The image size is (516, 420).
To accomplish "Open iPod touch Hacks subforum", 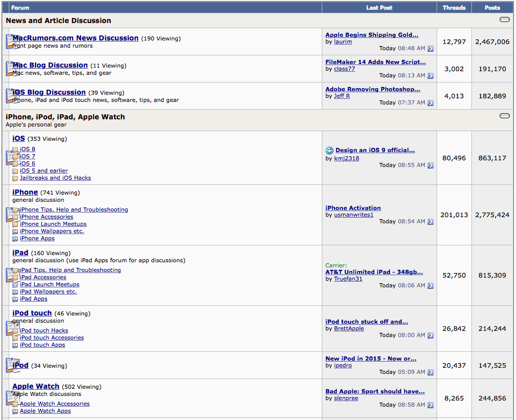I will 44,330.
